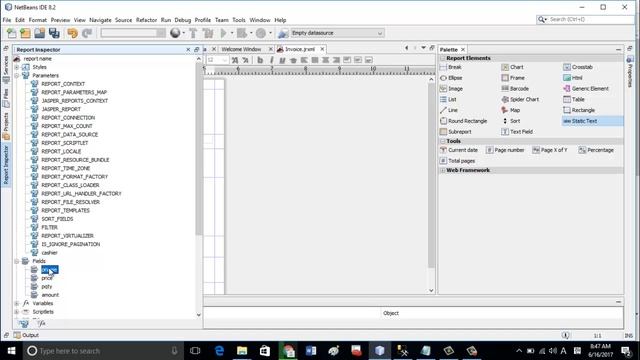Open Microsoft Edge from taskbar

coord(219,351)
